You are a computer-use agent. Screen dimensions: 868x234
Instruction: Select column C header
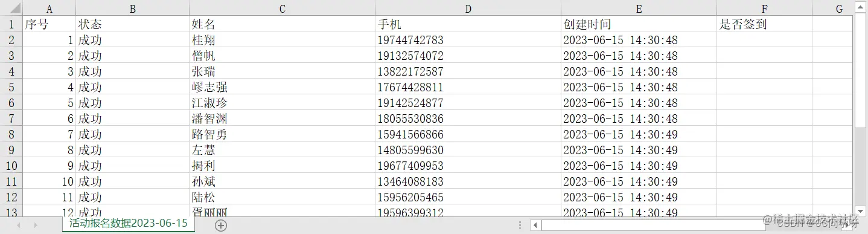click(x=282, y=8)
